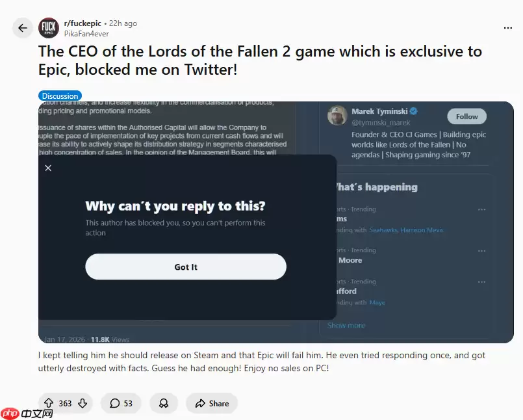Select the Discussion flair tag
The height and width of the screenshot is (420, 523).
click(60, 95)
